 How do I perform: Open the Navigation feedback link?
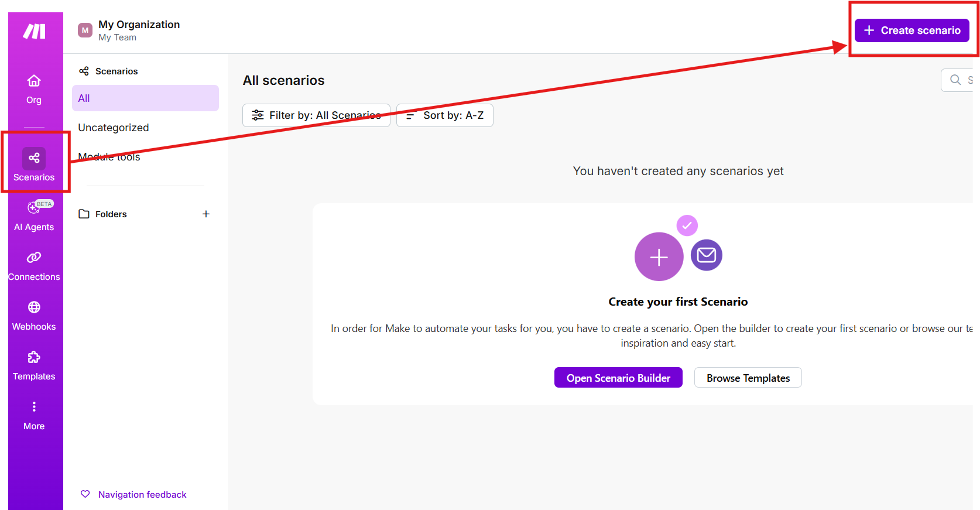(x=142, y=495)
